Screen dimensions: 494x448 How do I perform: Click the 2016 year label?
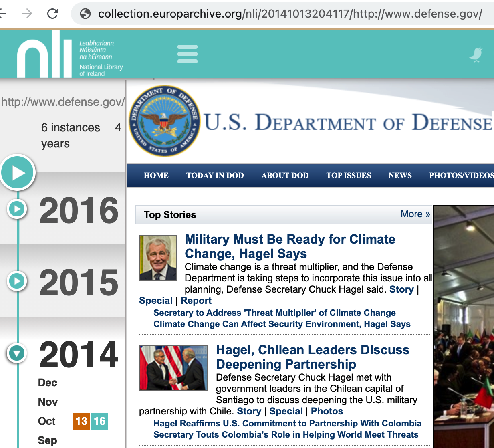point(79,210)
